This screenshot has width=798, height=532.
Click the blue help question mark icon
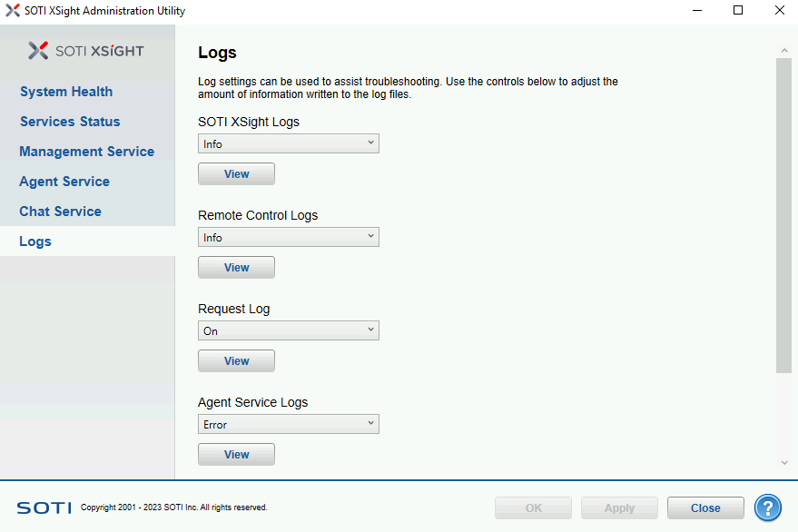click(x=768, y=507)
